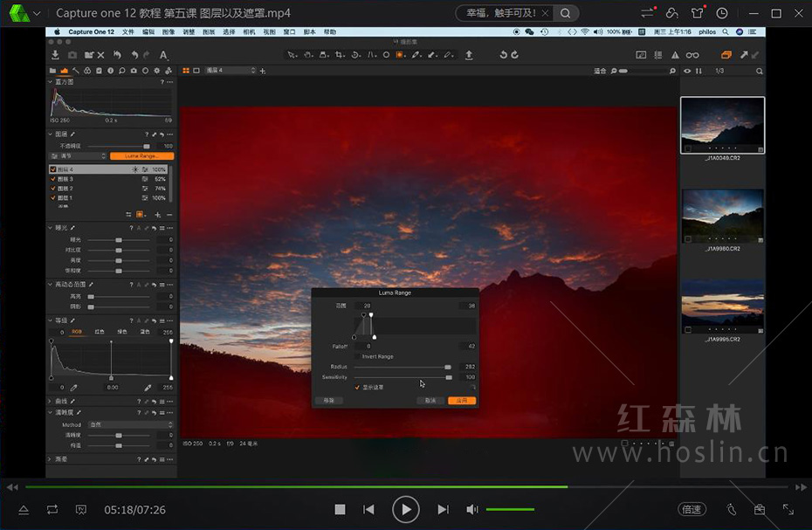Image resolution: width=812 pixels, height=530 pixels.
Task: Enable the Invert Range checkbox
Action: [x=357, y=356]
